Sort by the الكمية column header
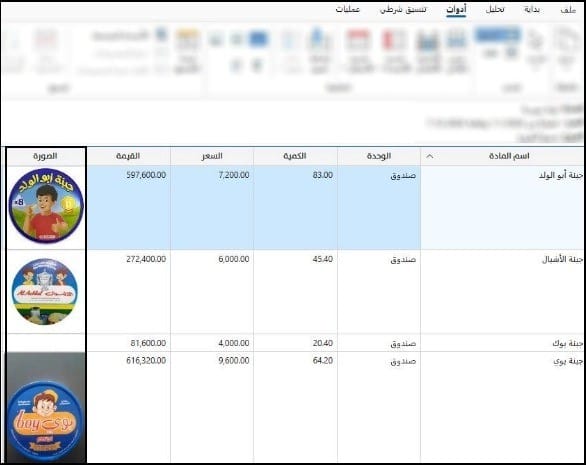Screen dimensions: 586x465 (295, 156)
